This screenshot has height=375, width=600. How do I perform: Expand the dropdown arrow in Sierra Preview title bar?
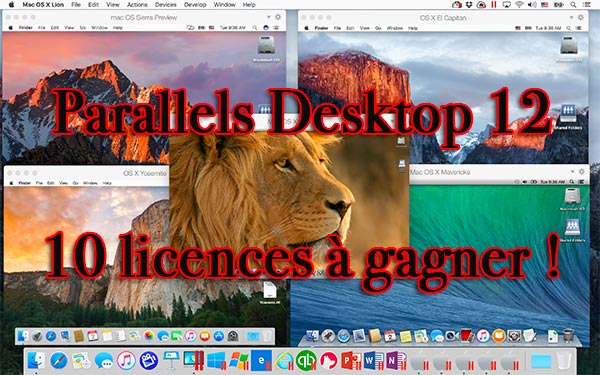[x=268, y=17]
